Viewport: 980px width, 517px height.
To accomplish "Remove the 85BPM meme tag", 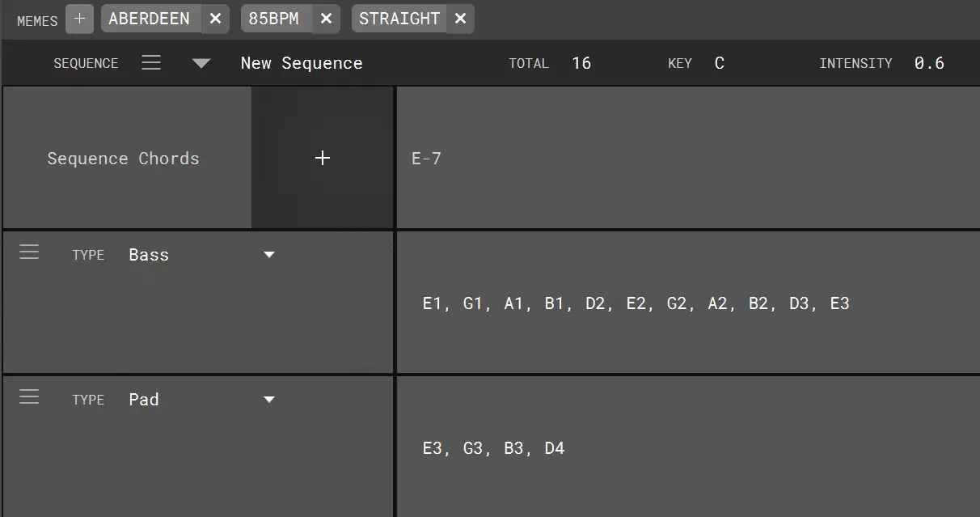I will pyautogui.click(x=326, y=19).
